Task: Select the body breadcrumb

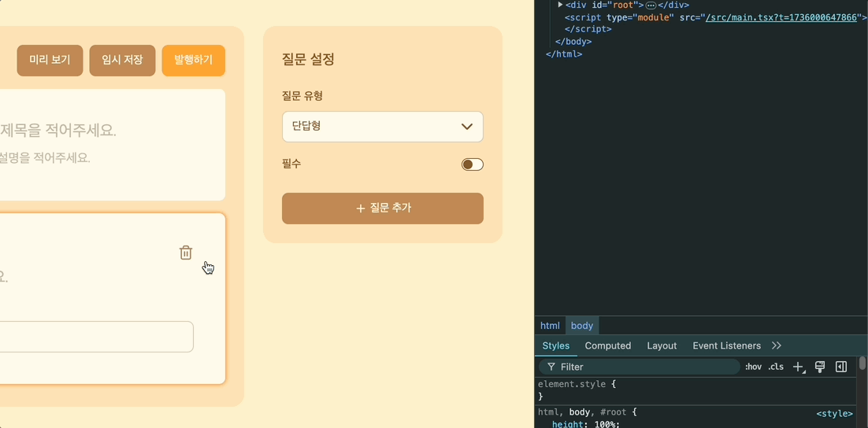Action: point(582,326)
